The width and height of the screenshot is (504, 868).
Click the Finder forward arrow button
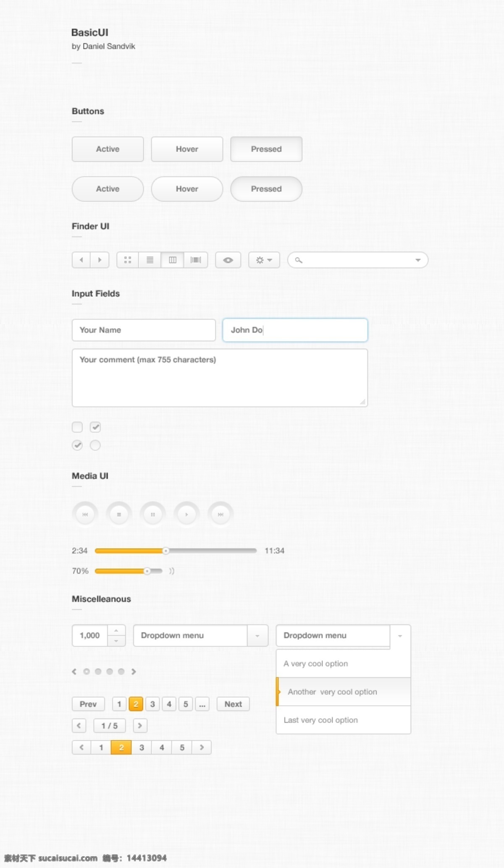click(100, 260)
